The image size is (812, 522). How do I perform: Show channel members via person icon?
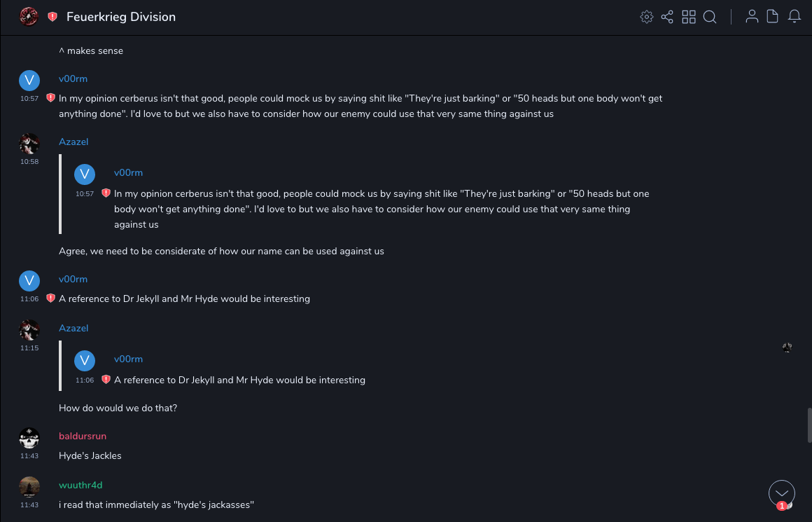point(752,17)
